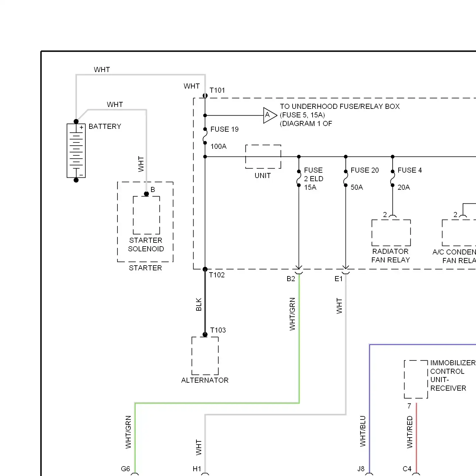Click the WHT/BLU wire label
Image resolution: width=476 pixels, height=476 pixels.
pos(363,431)
